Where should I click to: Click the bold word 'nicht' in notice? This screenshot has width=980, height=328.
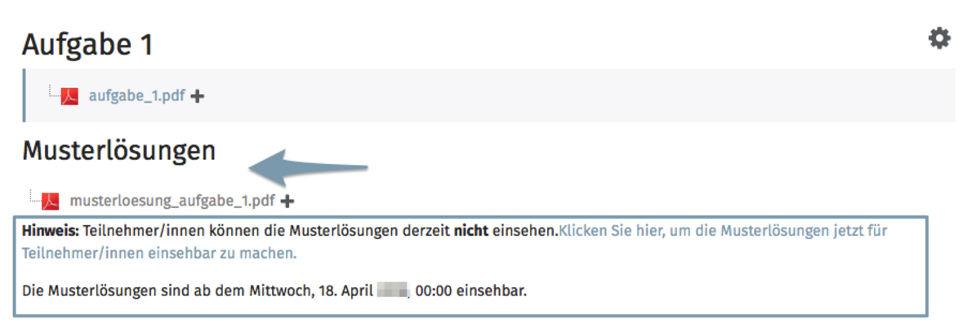pos(471,231)
